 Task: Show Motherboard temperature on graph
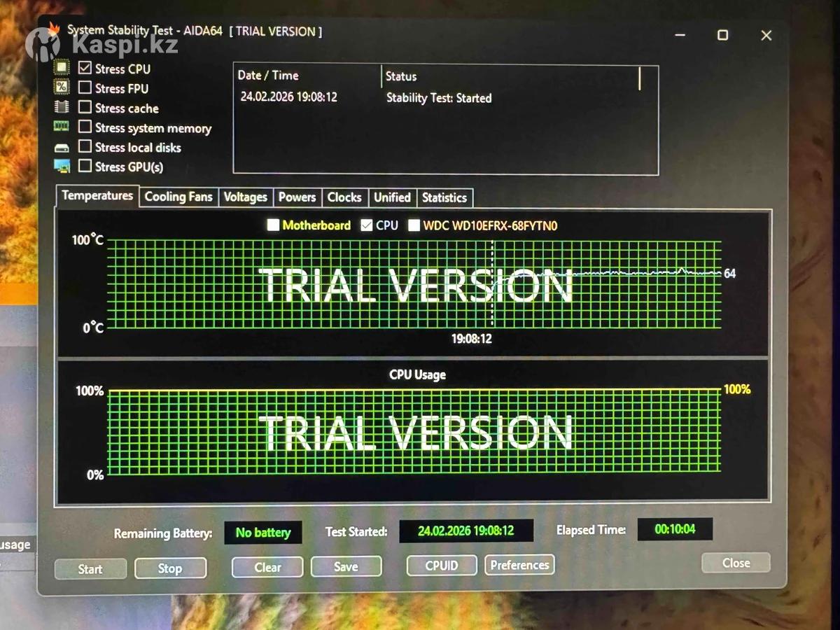pos(274,225)
